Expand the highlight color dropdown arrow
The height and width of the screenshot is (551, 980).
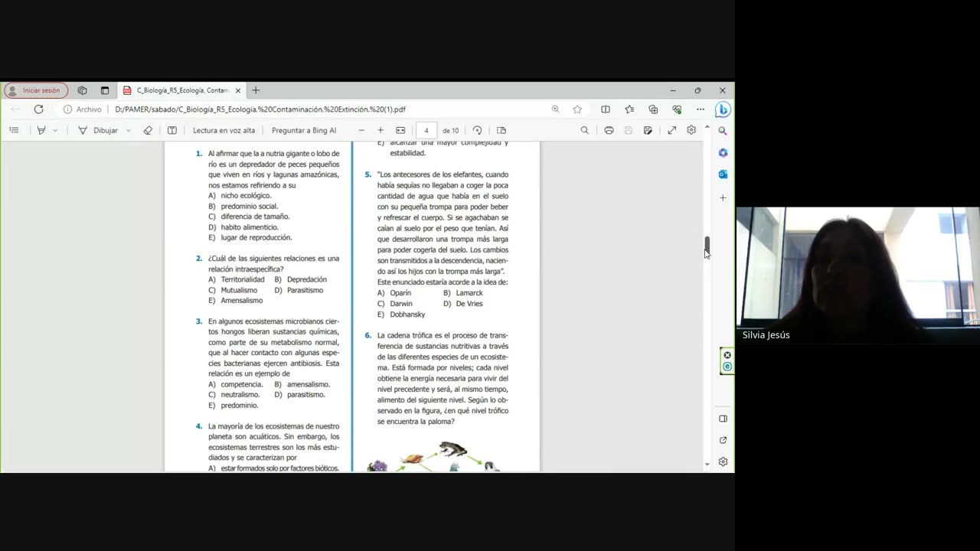click(x=55, y=130)
